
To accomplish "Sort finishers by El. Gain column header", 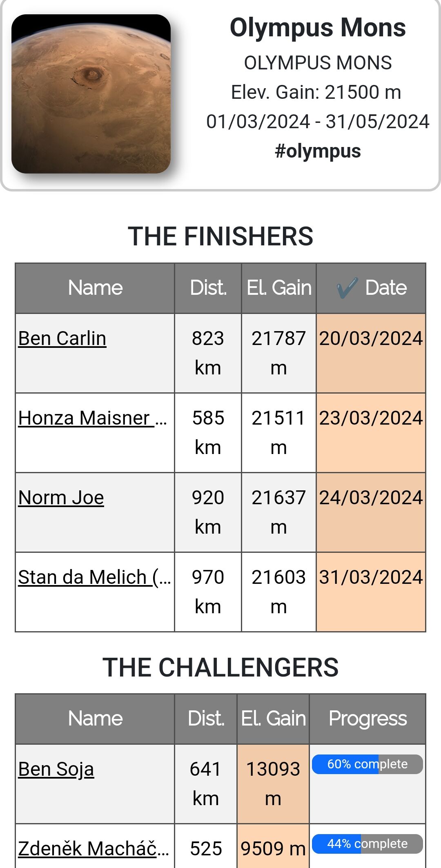I will point(279,288).
